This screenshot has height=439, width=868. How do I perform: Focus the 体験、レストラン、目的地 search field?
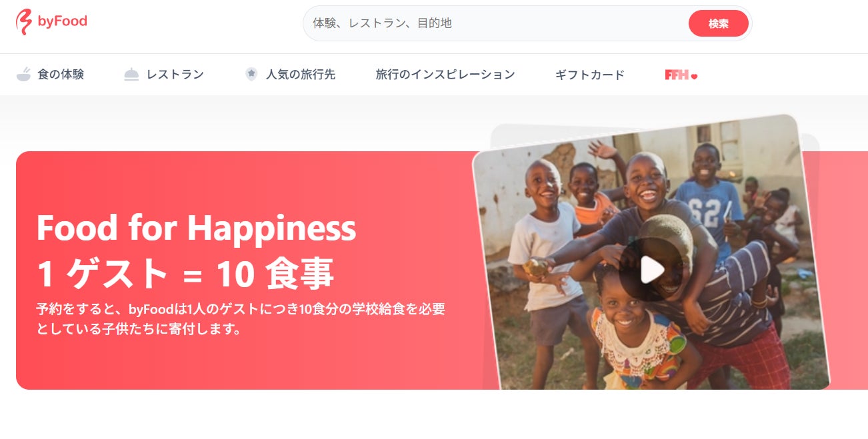point(495,23)
